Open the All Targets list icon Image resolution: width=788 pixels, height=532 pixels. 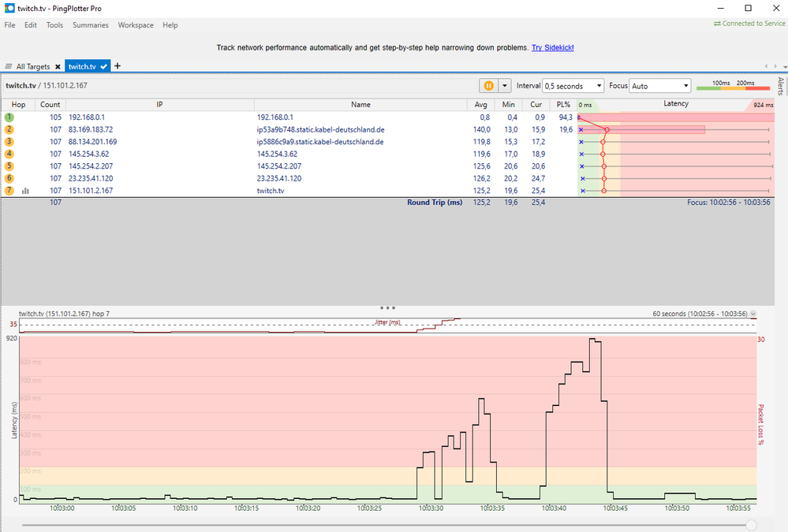(x=9, y=66)
